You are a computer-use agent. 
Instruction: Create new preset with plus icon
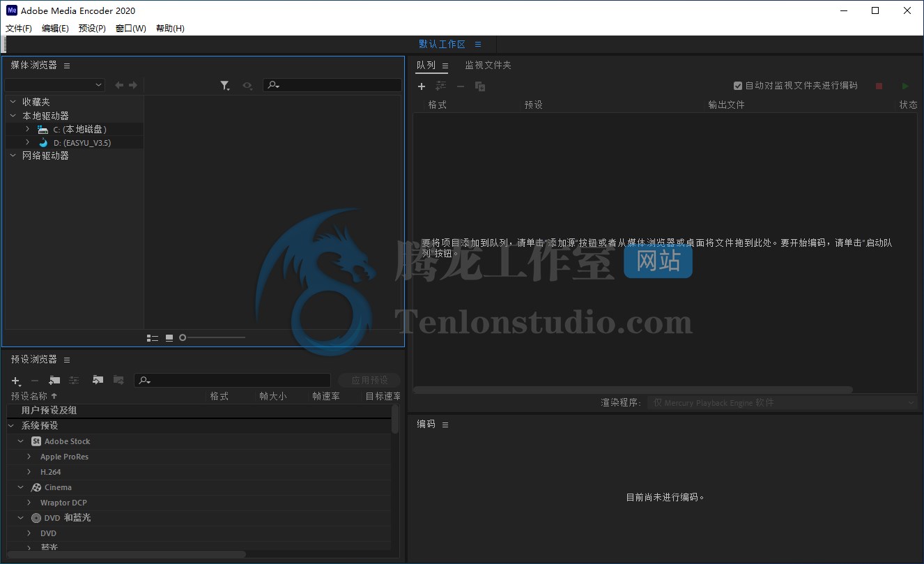pyautogui.click(x=16, y=381)
